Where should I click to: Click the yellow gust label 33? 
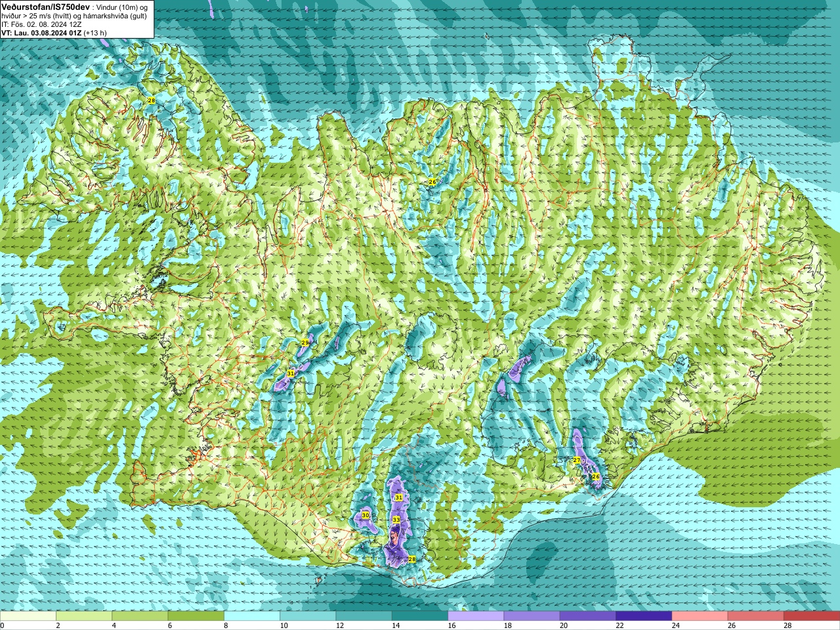click(396, 519)
